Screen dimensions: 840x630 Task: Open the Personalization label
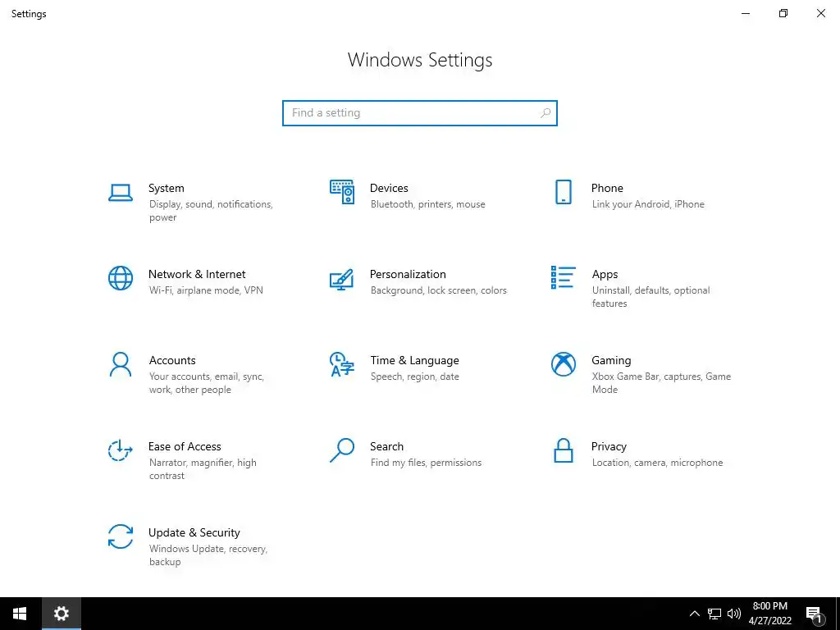(x=408, y=274)
